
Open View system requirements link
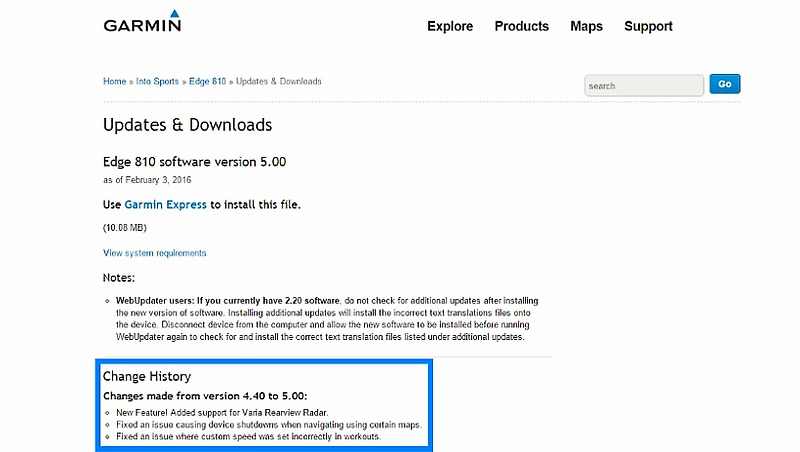[155, 253]
